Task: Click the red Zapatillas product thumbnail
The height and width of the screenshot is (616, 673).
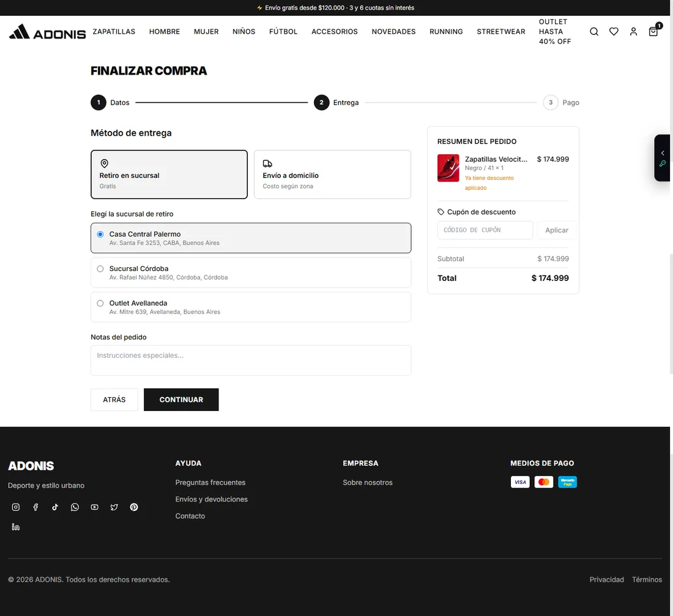Action: [448, 168]
